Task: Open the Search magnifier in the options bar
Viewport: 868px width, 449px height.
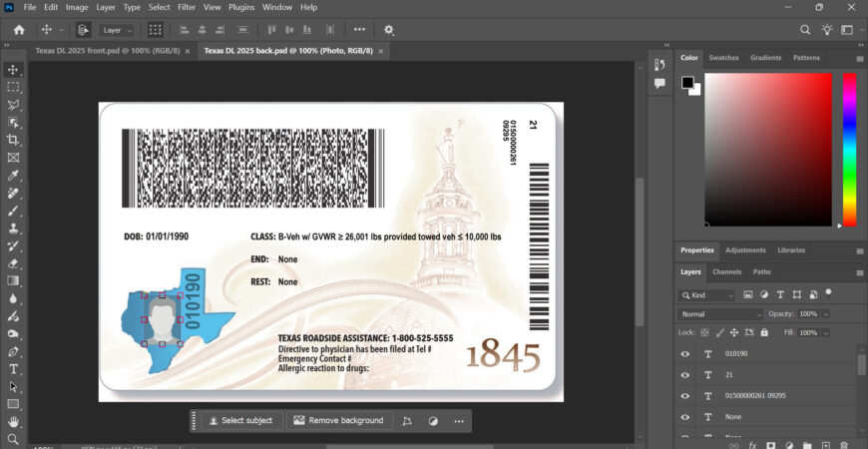Action: (x=805, y=30)
